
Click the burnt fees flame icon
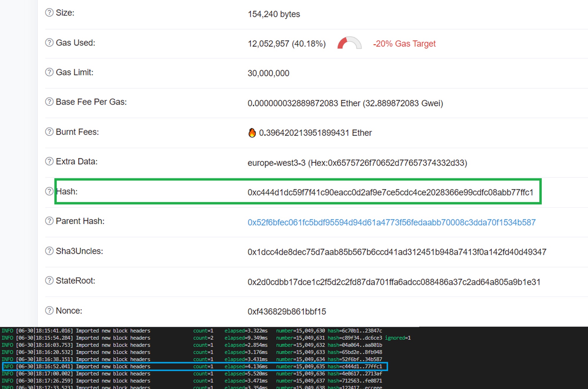(x=252, y=133)
